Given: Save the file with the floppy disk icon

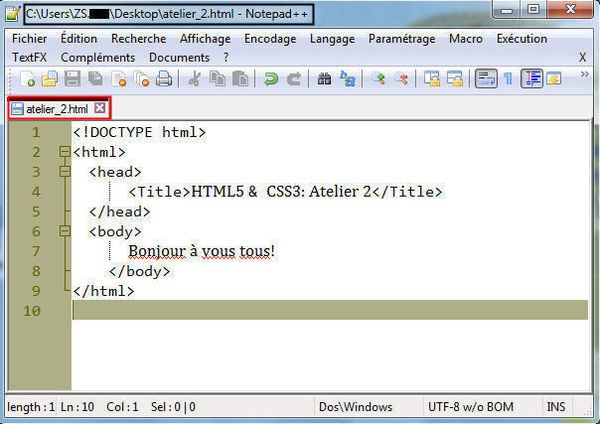Looking at the screenshot, I should tap(72, 79).
